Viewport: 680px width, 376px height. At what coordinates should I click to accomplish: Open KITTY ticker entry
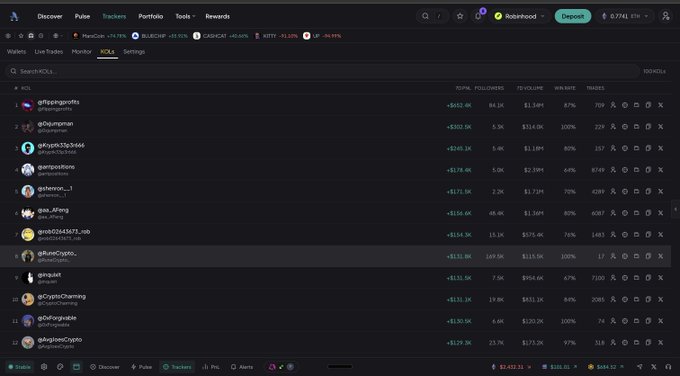click(276, 36)
